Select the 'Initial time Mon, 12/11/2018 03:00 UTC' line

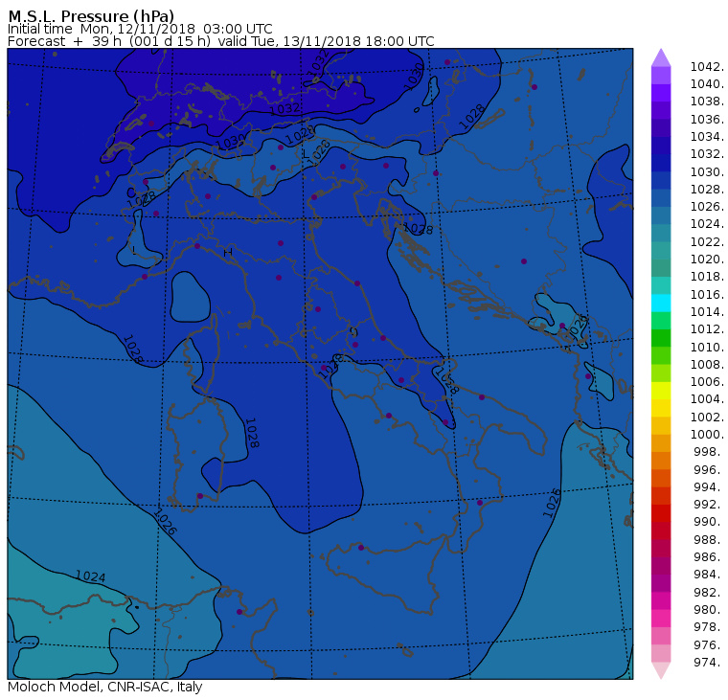[x=140, y=30]
